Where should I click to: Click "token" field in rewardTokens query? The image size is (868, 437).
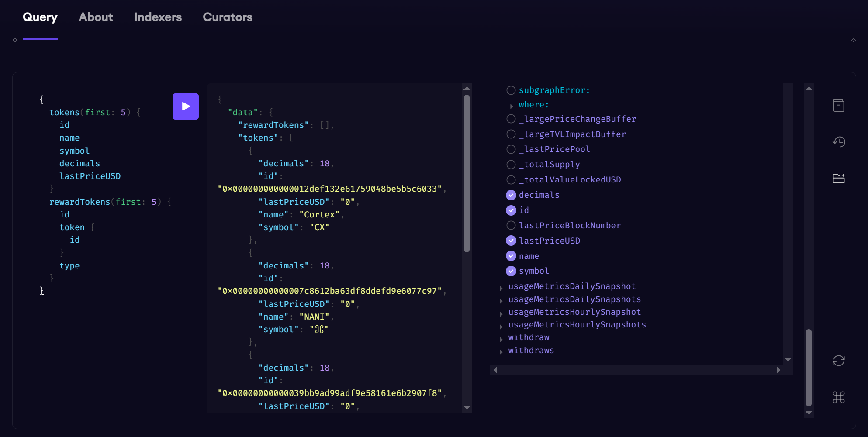tap(72, 227)
